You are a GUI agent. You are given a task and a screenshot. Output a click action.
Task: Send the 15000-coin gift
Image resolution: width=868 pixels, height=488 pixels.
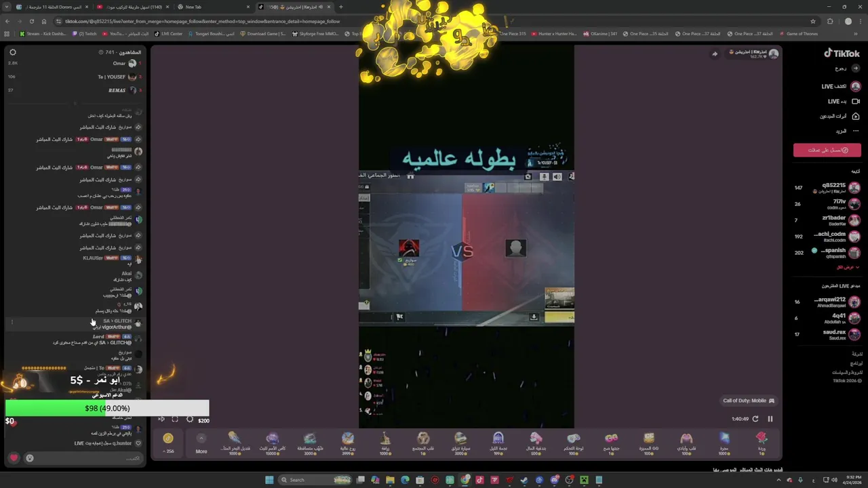[x=273, y=443]
